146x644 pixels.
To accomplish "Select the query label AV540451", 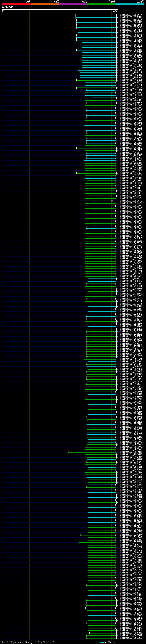I will tap(8, 8).
